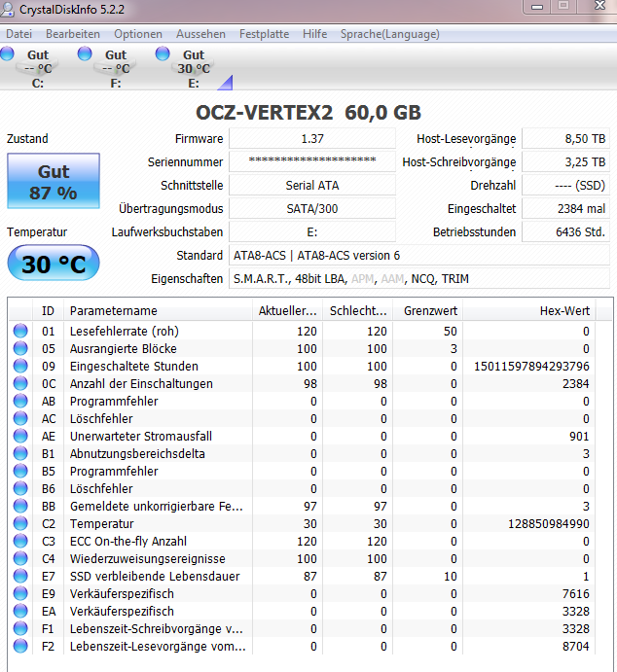Open the Hilfe menu
The width and height of the screenshot is (617, 672).
click(x=314, y=34)
